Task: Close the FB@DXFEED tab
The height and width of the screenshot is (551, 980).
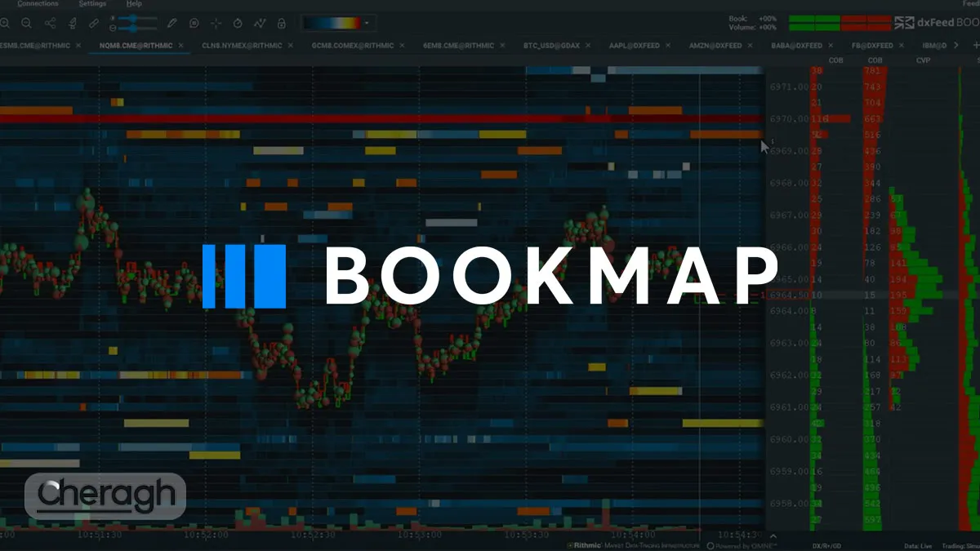Action: 901,46
